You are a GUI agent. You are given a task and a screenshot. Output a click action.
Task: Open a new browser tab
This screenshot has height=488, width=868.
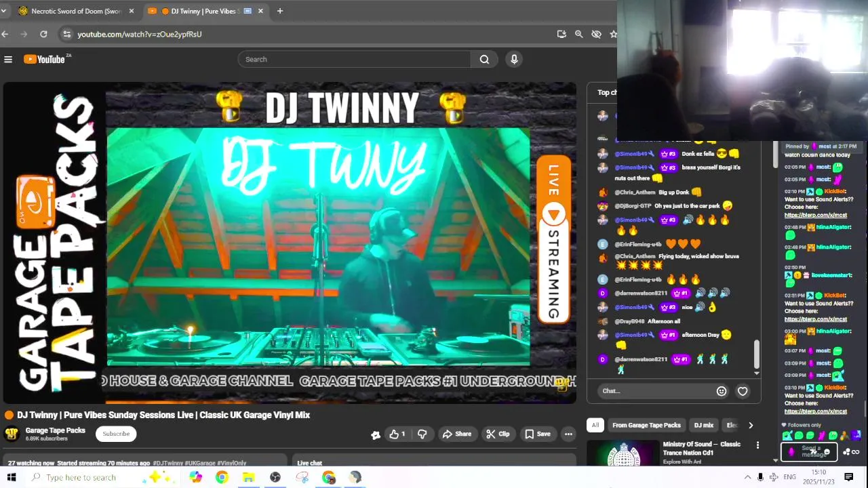pyautogui.click(x=279, y=11)
